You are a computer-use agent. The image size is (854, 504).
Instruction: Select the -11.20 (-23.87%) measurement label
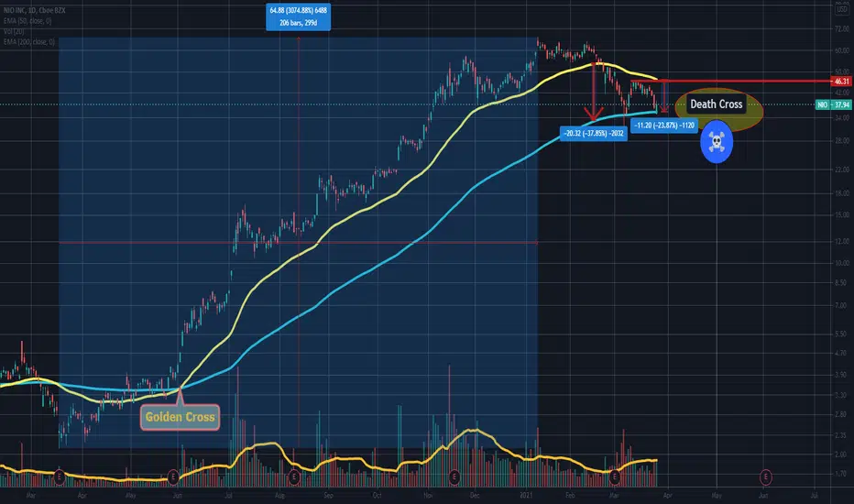click(664, 126)
